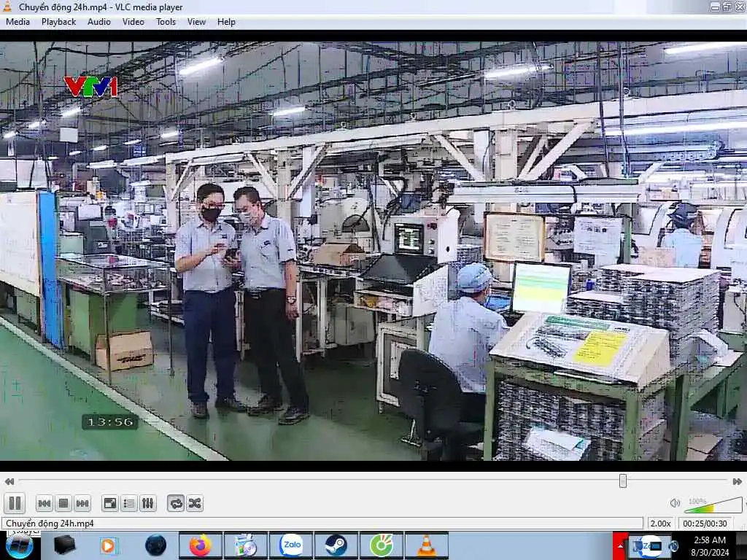Click the 2.00x playback speed indicator

(661, 524)
